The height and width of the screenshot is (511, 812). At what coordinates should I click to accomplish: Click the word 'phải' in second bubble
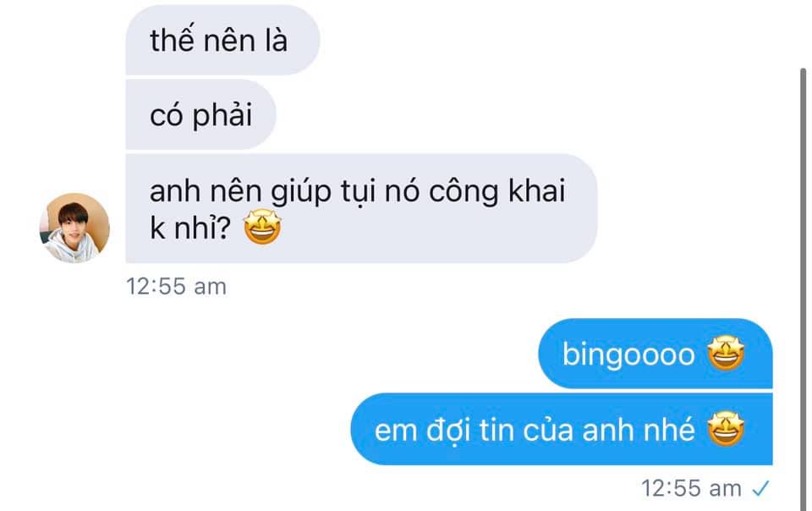coord(222,115)
